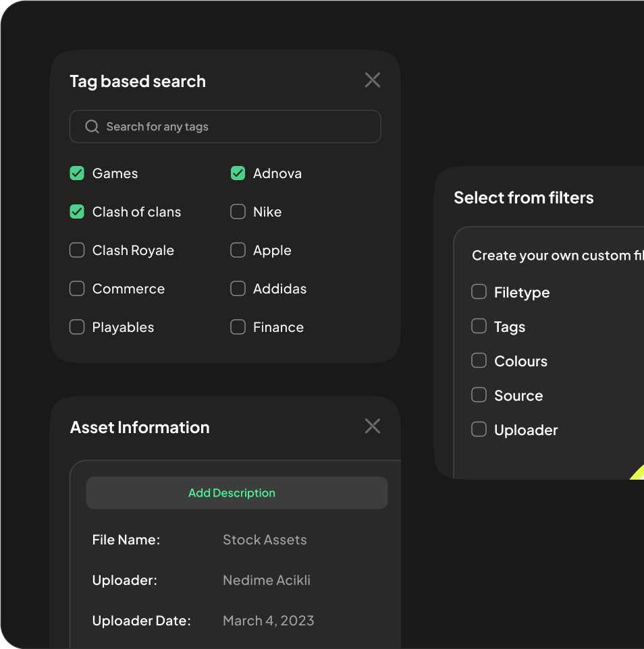
Task: Enable the Clash Royale tag
Action: [77, 250]
